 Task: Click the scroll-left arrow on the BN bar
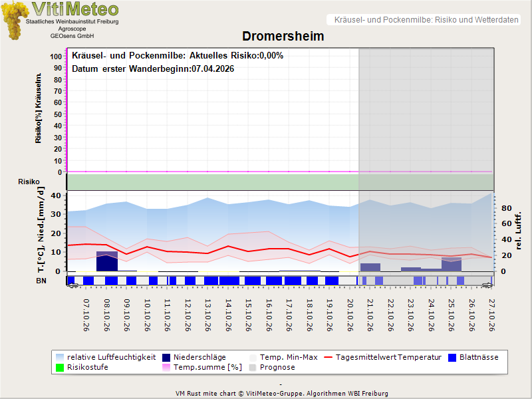[72, 286]
